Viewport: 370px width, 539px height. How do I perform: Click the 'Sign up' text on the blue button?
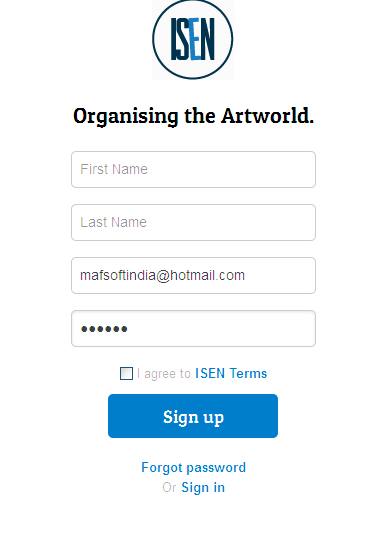point(193,417)
